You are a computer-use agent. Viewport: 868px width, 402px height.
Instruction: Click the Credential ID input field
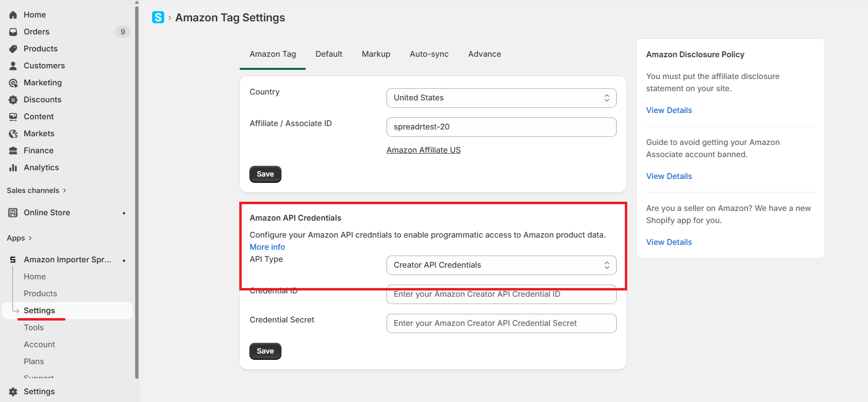tap(501, 294)
